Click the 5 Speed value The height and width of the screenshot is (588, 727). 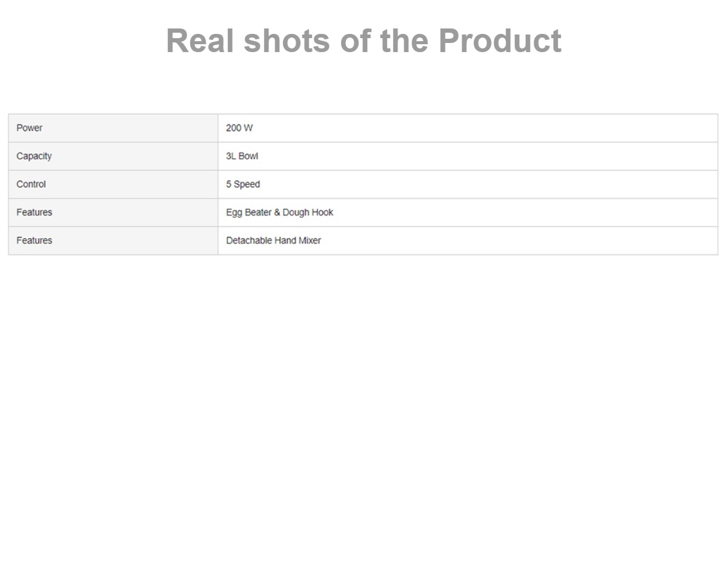(243, 184)
